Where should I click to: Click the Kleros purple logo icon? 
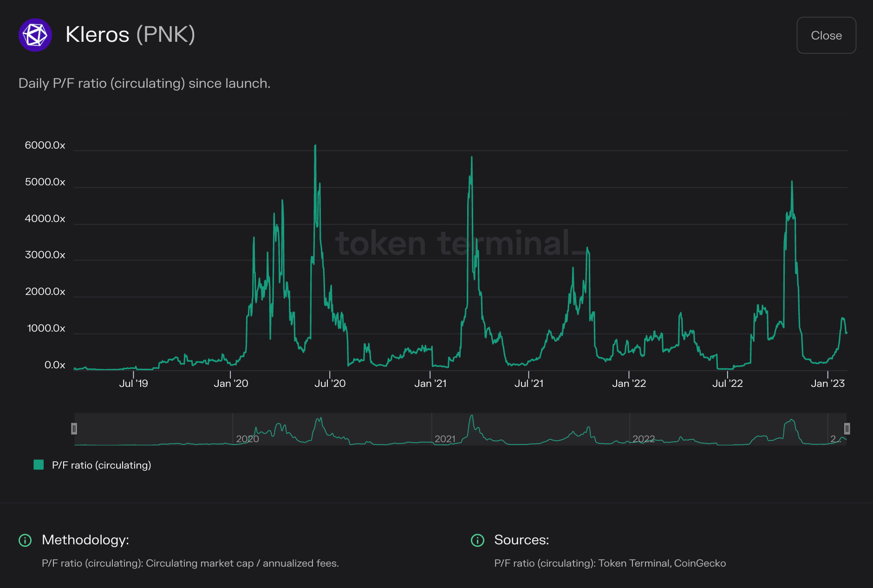click(35, 35)
